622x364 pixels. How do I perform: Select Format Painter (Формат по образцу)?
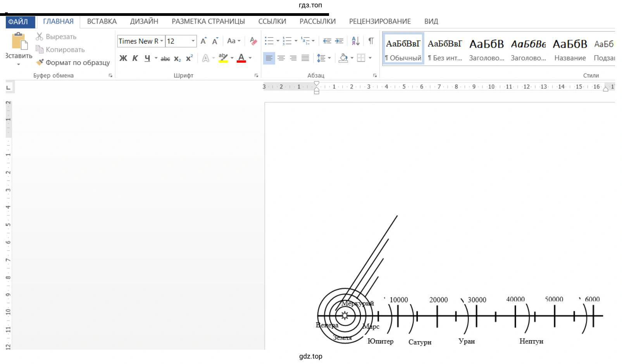point(73,62)
